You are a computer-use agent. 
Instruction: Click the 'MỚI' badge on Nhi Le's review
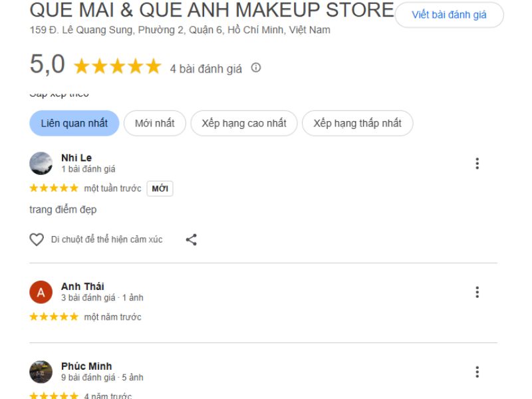pyautogui.click(x=160, y=189)
